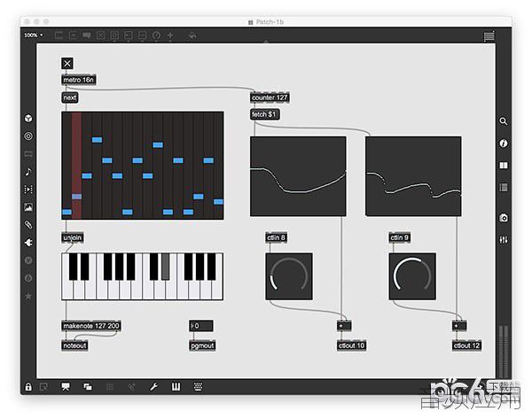
Task: Toggle the X checkbox above metro 16n
Action: click(67, 64)
